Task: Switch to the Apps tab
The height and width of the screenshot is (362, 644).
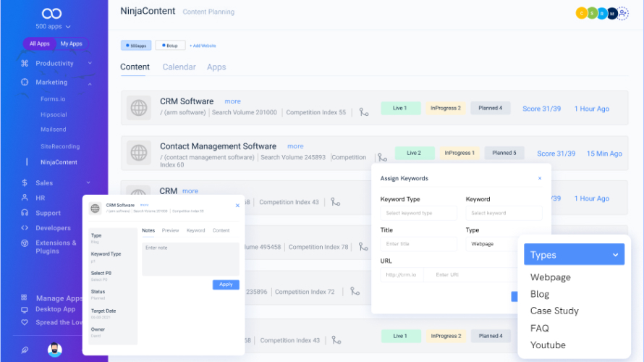Action: 216,67
